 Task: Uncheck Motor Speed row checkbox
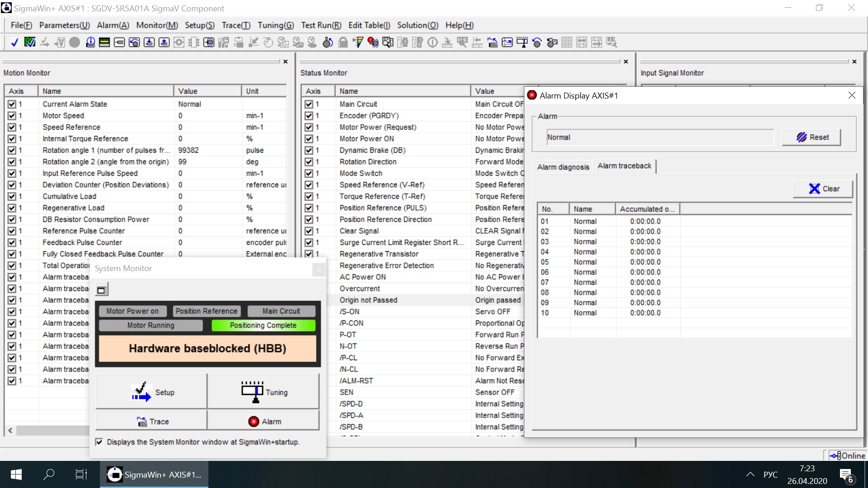click(12, 116)
